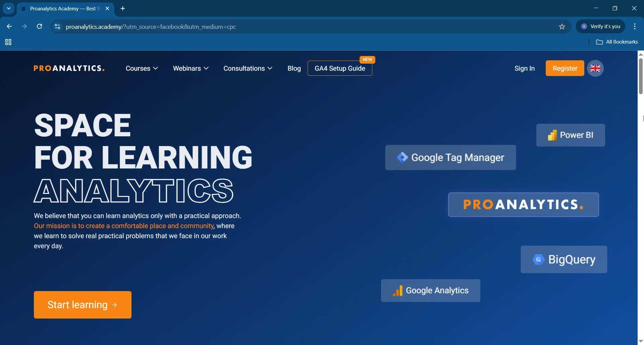Close the Proanalytics Academy tab
Viewport: 644px width, 345px height.
107,9
